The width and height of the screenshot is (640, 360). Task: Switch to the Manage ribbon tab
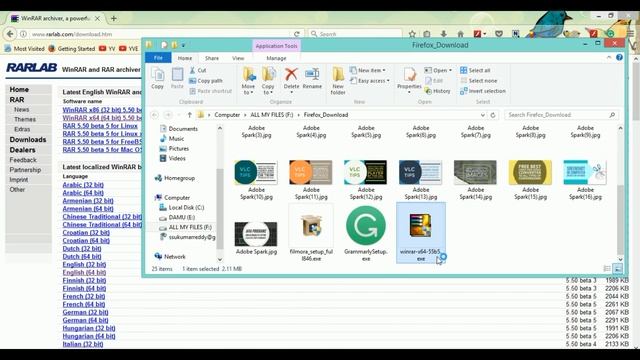tap(276, 58)
